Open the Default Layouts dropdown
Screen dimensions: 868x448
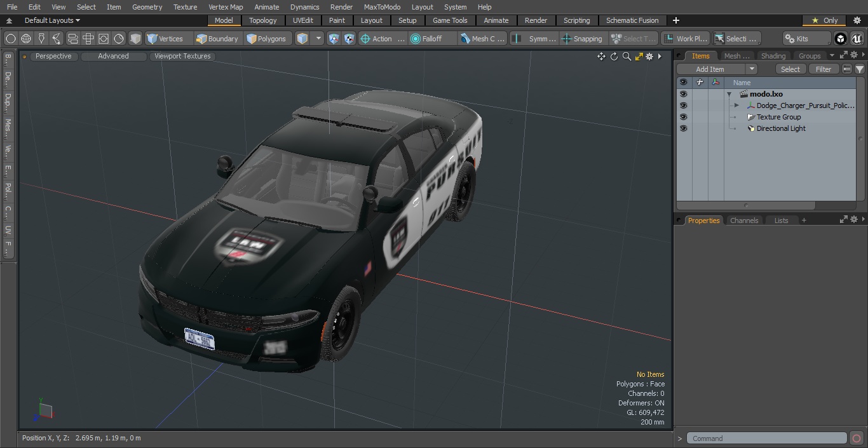point(52,20)
